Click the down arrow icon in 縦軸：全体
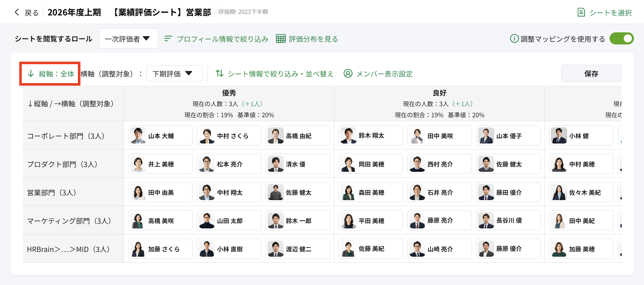 pos(31,74)
